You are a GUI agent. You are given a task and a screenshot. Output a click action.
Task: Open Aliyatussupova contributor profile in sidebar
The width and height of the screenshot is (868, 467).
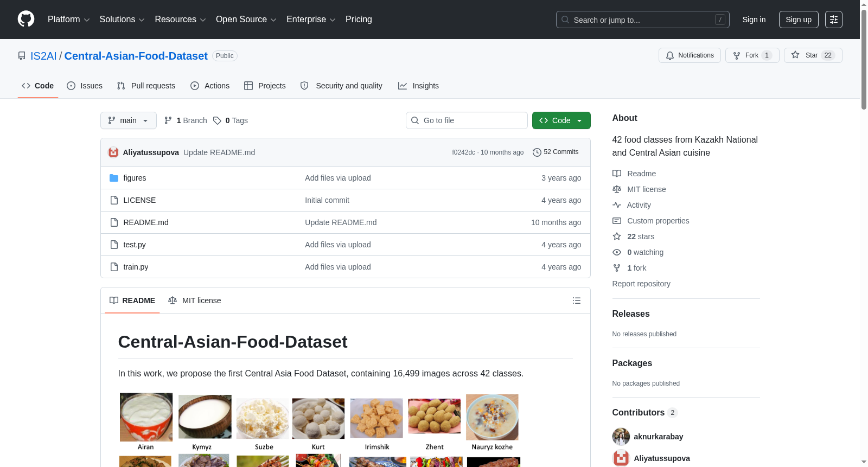pyautogui.click(x=662, y=458)
